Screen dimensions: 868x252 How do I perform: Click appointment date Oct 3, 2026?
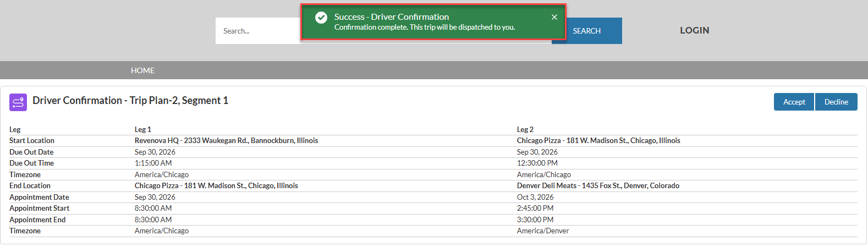click(x=535, y=197)
